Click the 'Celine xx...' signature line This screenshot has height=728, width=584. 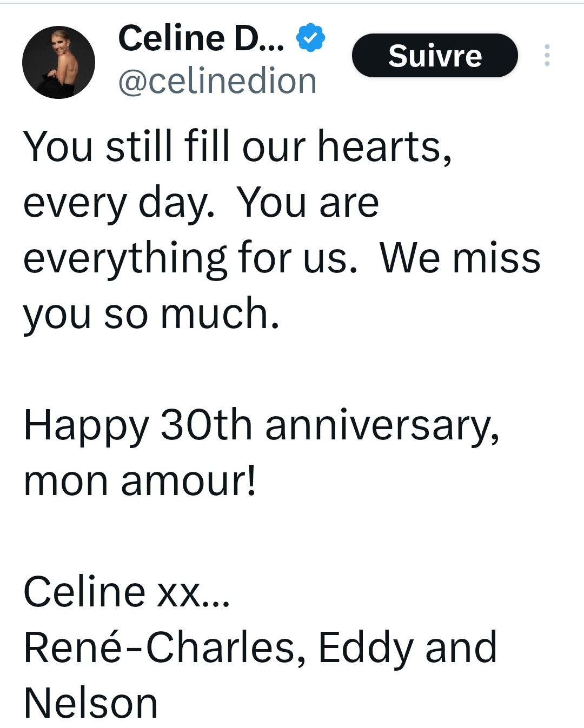tap(127, 591)
